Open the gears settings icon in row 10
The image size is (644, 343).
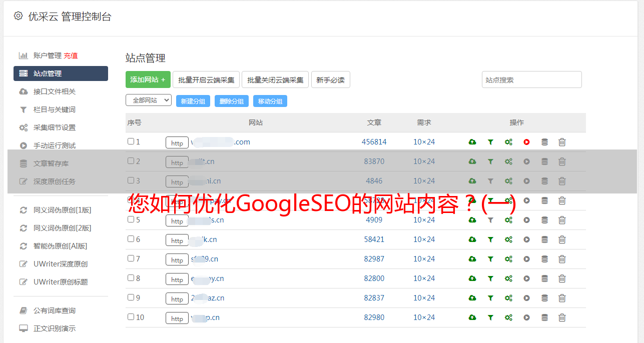pyautogui.click(x=508, y=317)
